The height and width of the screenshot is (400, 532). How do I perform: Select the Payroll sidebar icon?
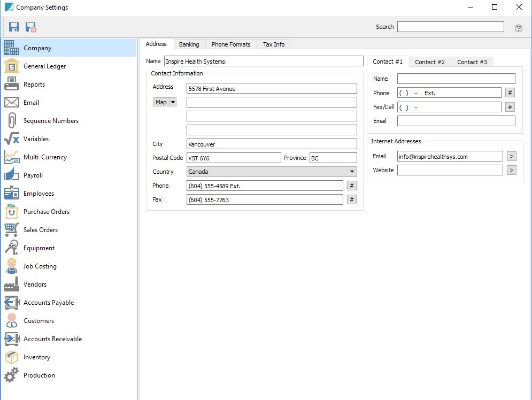click(11, 175)
